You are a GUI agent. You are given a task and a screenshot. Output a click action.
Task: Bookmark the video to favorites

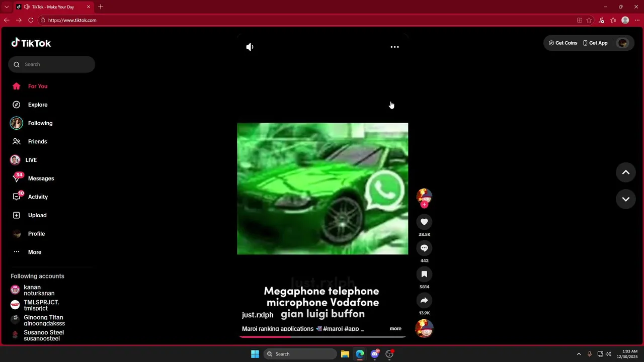[x=424, y=274]
